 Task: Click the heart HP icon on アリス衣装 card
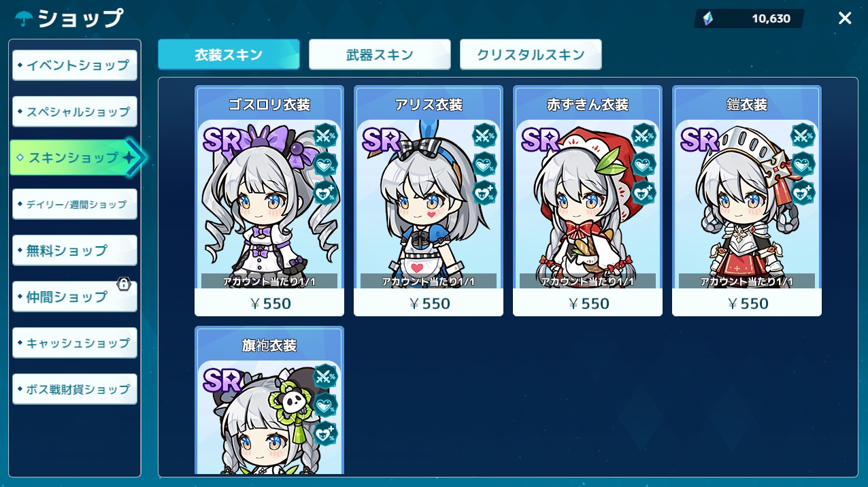[485, 164]
